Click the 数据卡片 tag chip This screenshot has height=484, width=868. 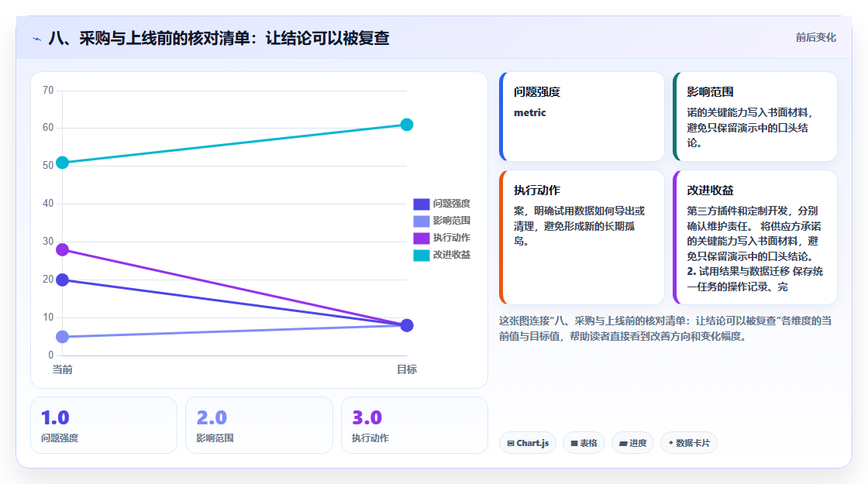pos(689,443)
